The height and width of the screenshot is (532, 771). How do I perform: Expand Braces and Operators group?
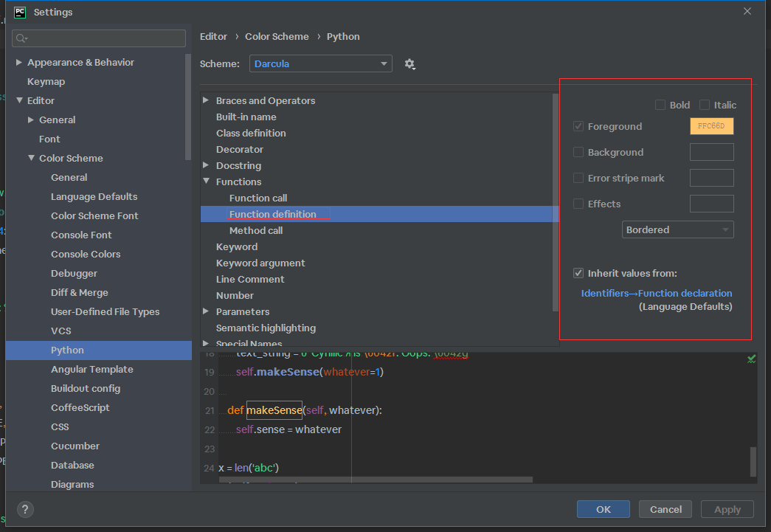[x=206, y=100]
